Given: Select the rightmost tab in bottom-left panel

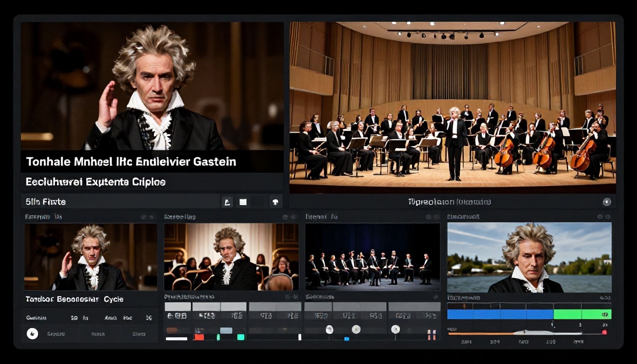Looking at the screenshot, I should point(139,334).
